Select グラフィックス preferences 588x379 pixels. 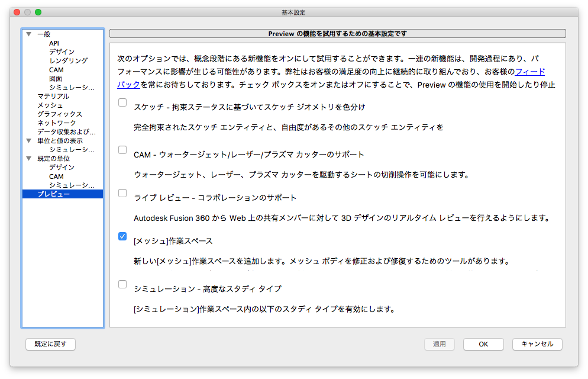coord(57,114)
